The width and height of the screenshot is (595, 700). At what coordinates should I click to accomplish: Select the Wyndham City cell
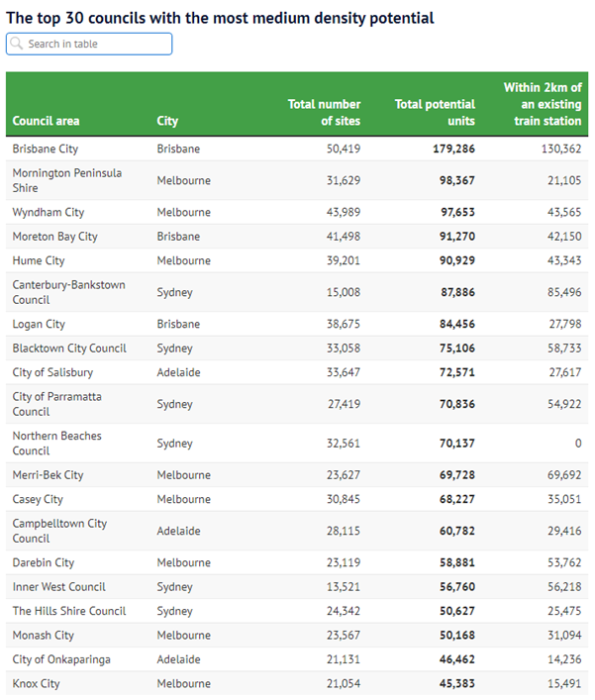click(x=49, y=212)
